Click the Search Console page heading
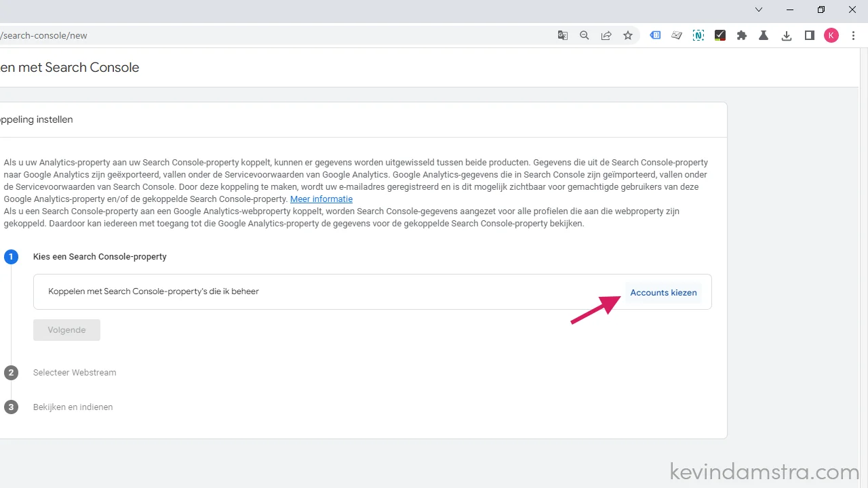The width and height of the screenshot is (868, 488). (x=69, y=67)
